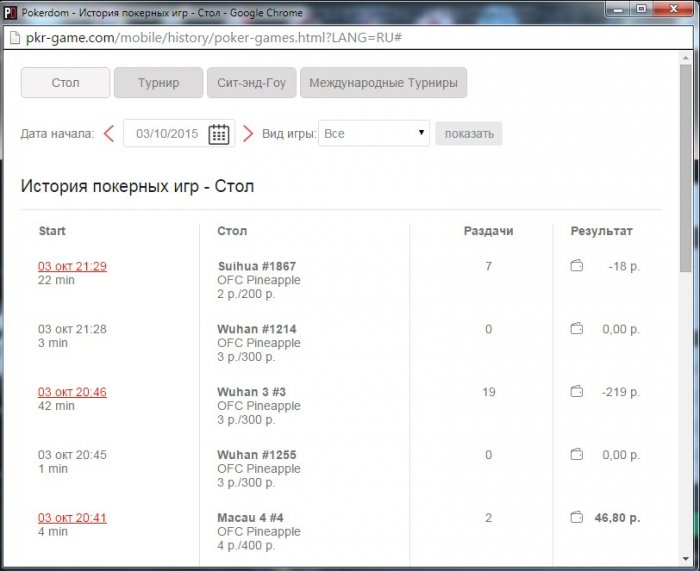Click the История покерных игр - Стол heading

coord(137,186)
